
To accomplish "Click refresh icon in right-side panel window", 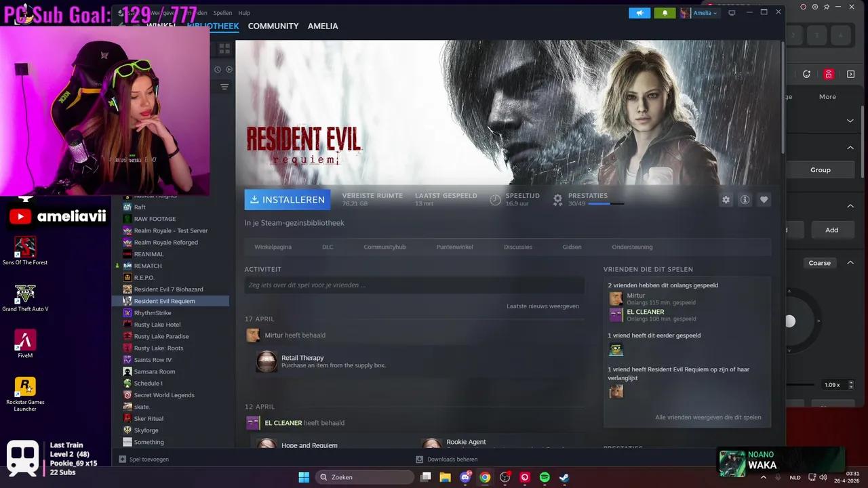I will tap(806, 75).
